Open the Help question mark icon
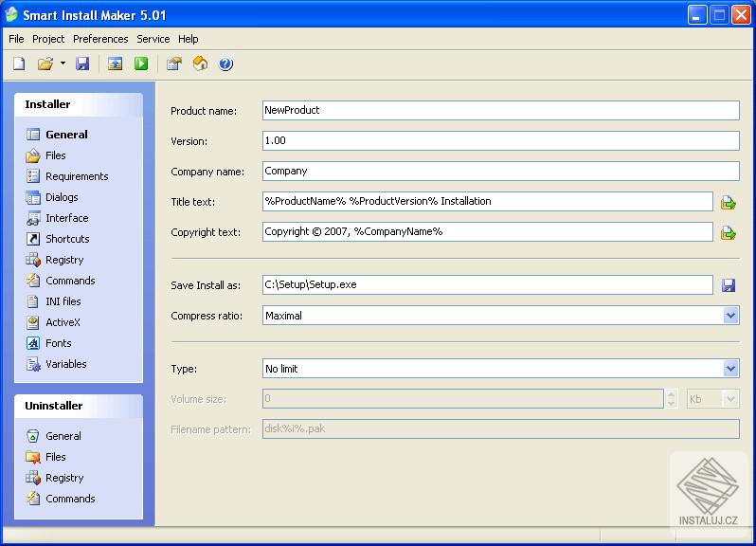Viewport: 756px width, 546px height. click(x=225, y=64)
